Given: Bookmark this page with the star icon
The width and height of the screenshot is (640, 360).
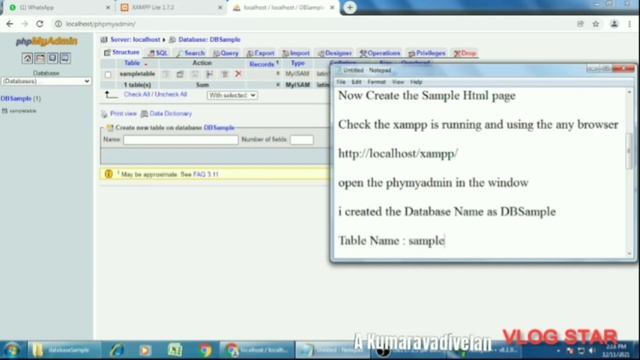Looking at the screenshot, I should pyautogui.click(x=596, y=24).
